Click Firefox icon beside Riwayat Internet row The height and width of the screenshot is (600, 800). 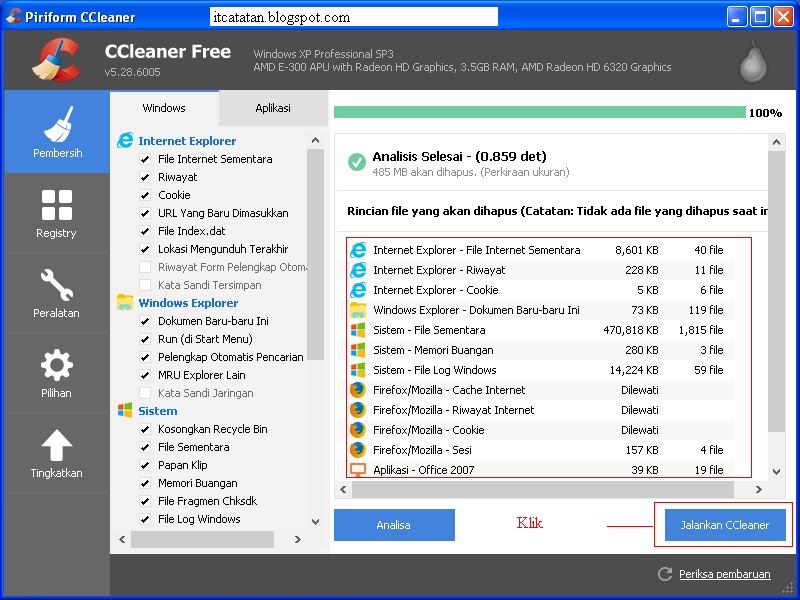point(358,409)
